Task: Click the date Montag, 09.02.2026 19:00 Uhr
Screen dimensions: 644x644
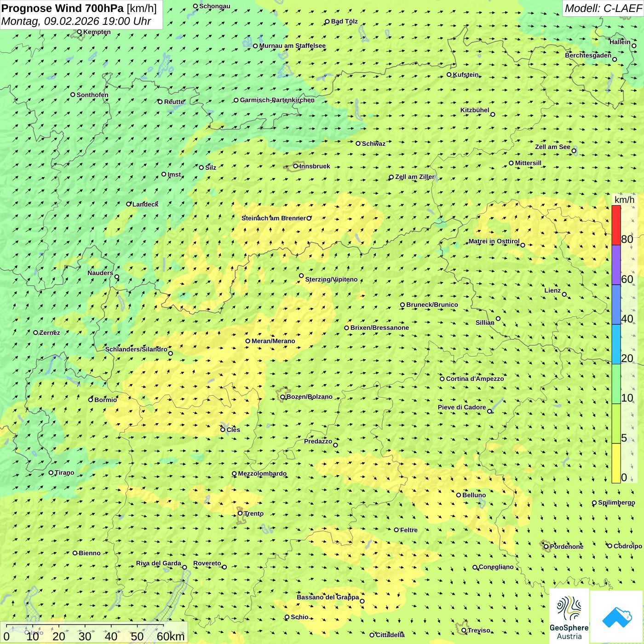Action: (x=76, y=21)
